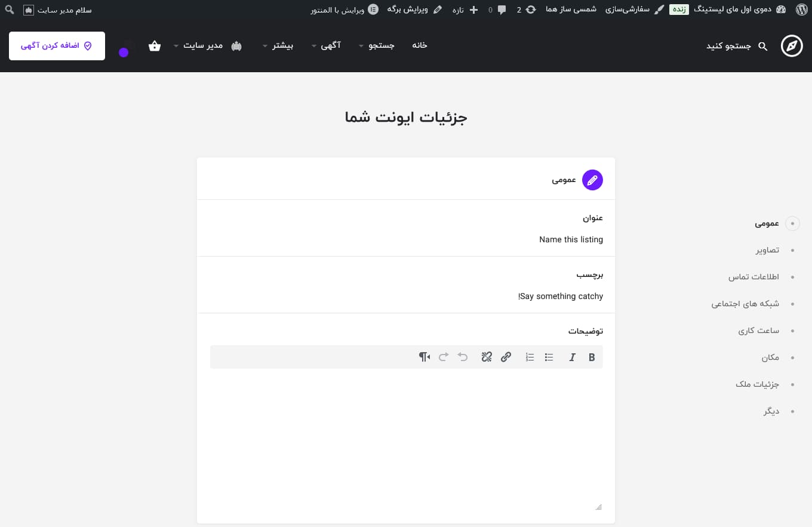Click the compass site logo
Viewport: 812px width, 527px height.
pyautogui.click(x=792, y=46)
